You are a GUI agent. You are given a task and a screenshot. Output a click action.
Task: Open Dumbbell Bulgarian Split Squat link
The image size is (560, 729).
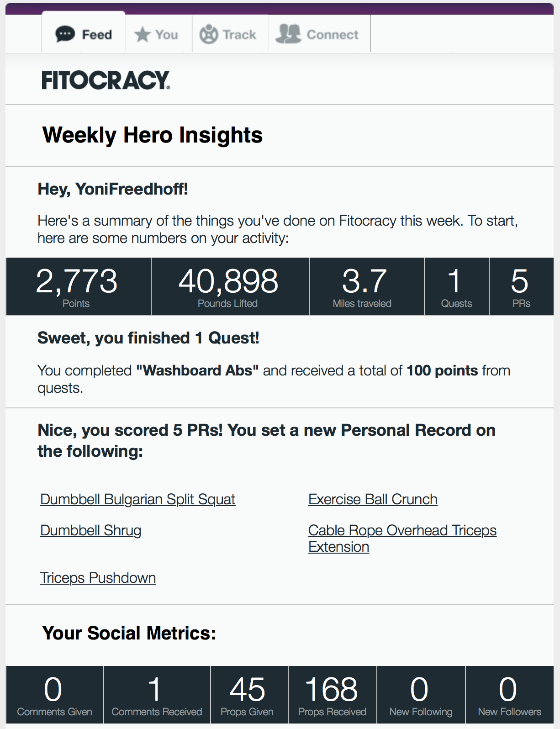(x=137, y=499)
